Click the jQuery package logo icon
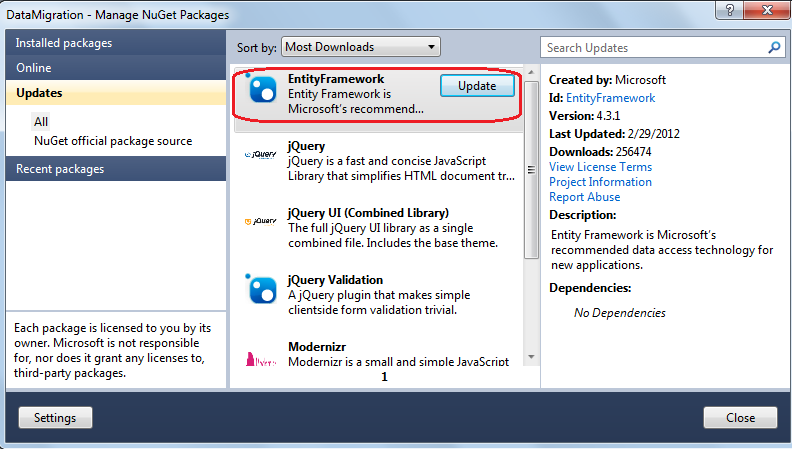 point(261,155)
